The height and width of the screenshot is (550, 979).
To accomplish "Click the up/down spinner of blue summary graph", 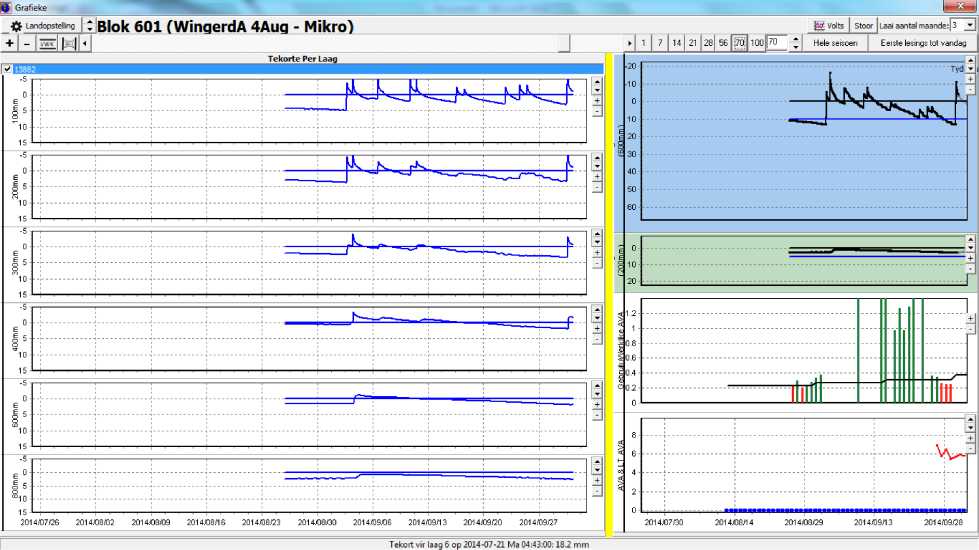I will (x=970, y=65).
